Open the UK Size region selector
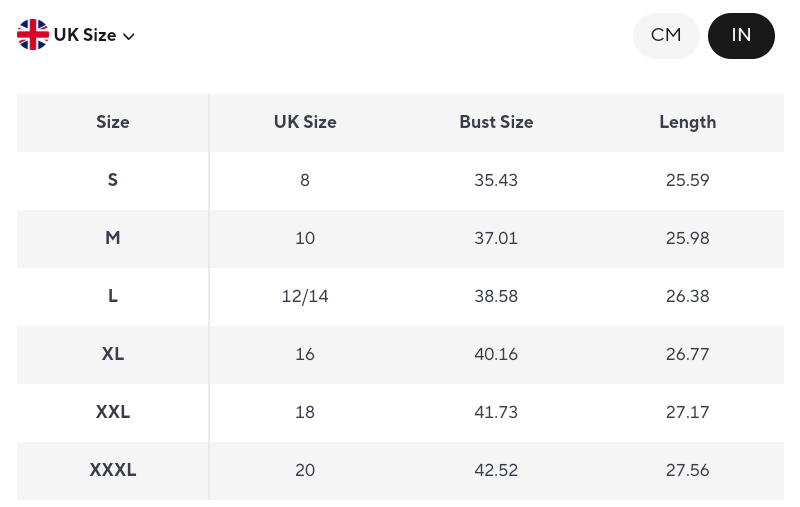Screen dimensions: 800x507 [85, 35]
